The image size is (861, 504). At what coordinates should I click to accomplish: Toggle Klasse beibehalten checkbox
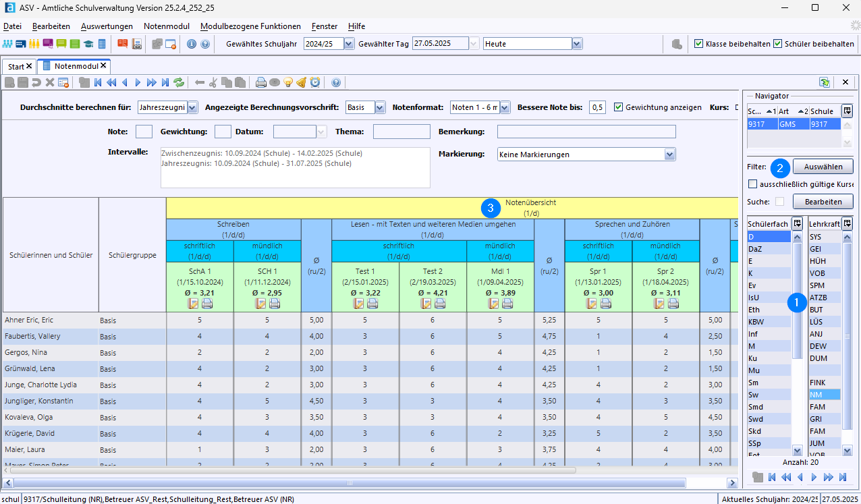coord(699,44)
